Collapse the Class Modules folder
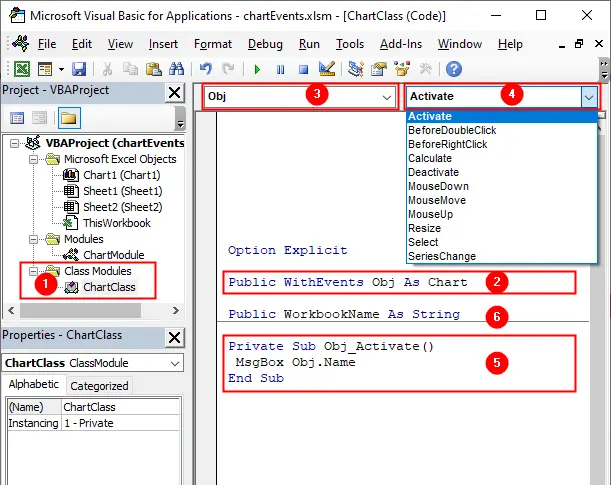 [34, 271]
